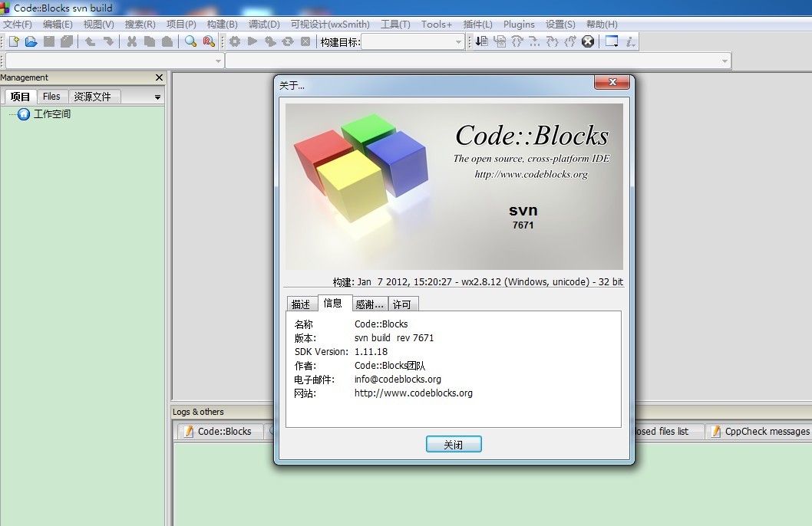Viewport: 812px width, 526px height.
Task: Click the Save all files icon
Action: click(x=67, y=41)
